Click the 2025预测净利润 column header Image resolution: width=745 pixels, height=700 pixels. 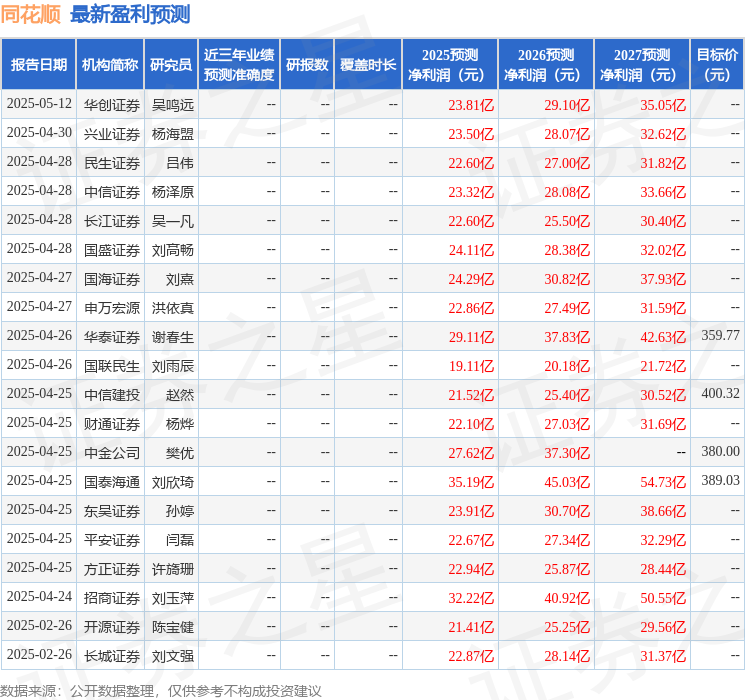[x=450, y=65]
